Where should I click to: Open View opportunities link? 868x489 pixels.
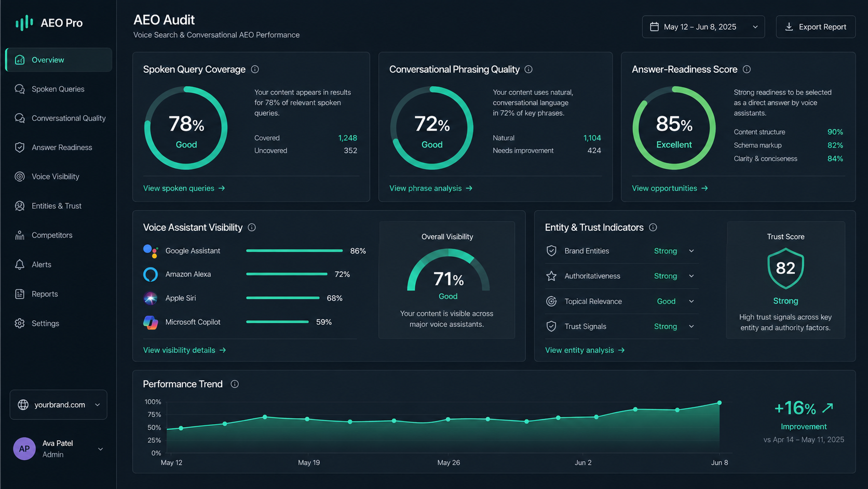point(670,188)
